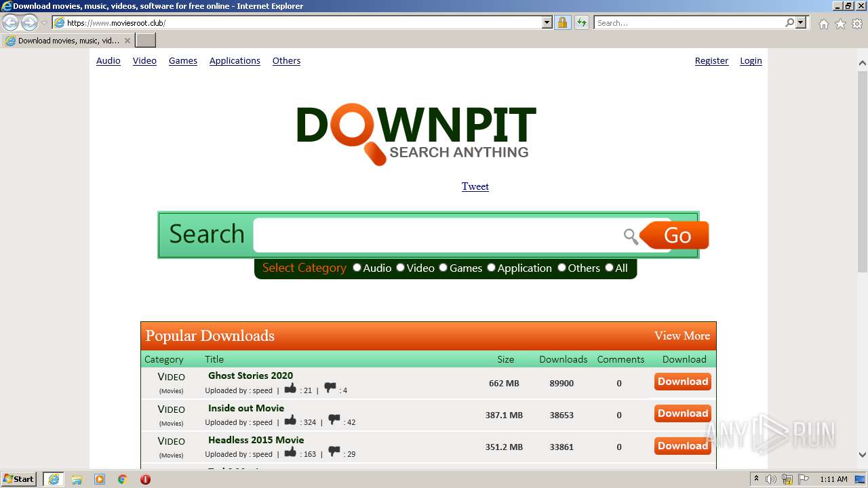Open the Windows Start menu
The height and width of the screenshot is (488, 868).
coord(19,479)
